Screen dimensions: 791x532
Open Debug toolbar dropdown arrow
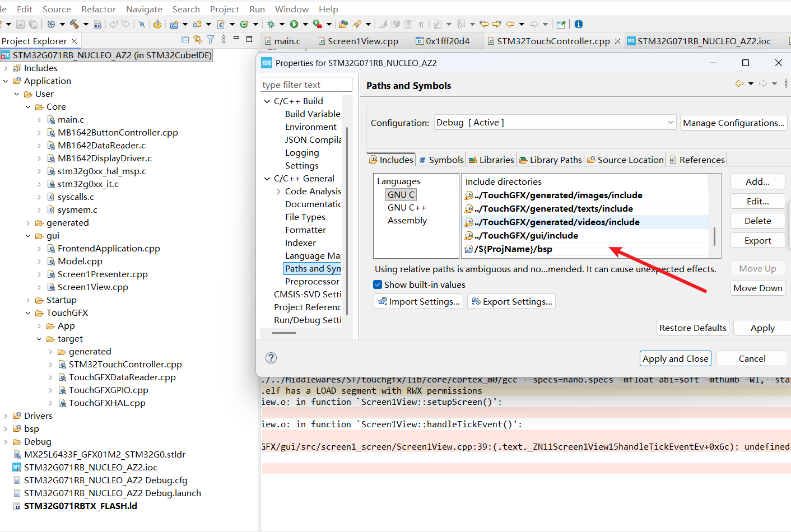point(282,24)
